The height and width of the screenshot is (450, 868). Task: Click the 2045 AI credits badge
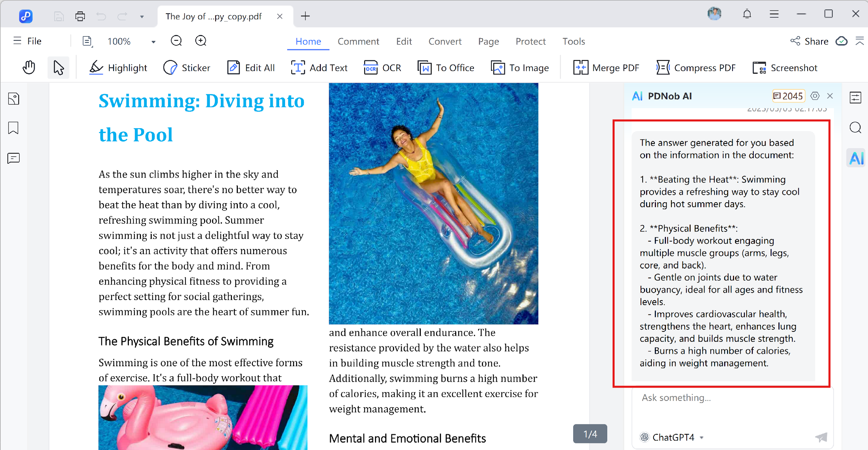[788, 96]
